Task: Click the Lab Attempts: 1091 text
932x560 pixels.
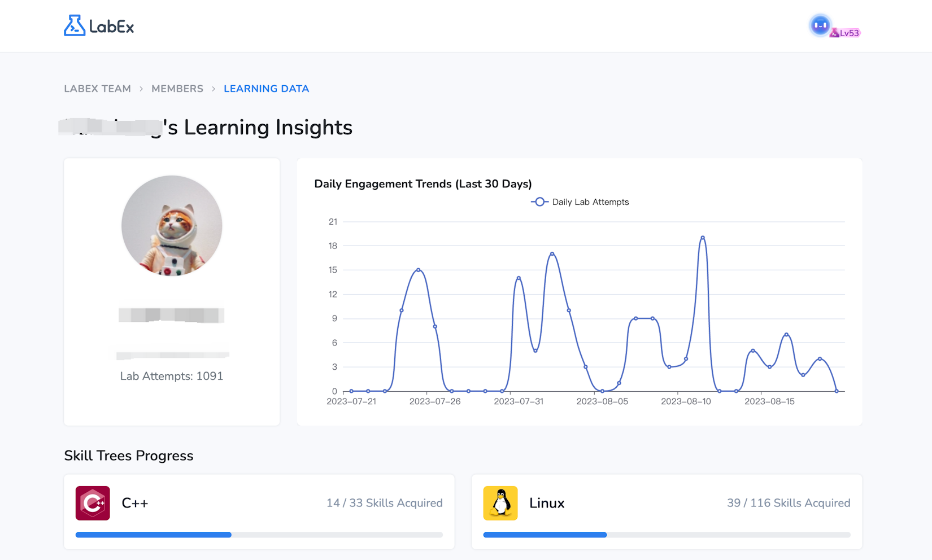Action: tap(171, 375)
